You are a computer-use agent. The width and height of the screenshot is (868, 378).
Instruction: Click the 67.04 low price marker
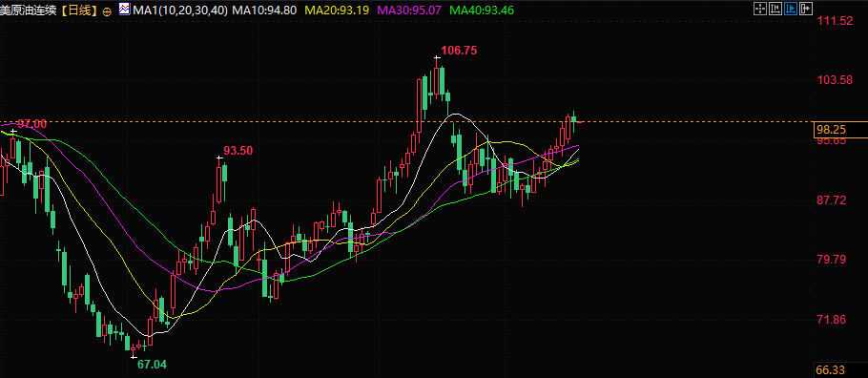point(152,365)
